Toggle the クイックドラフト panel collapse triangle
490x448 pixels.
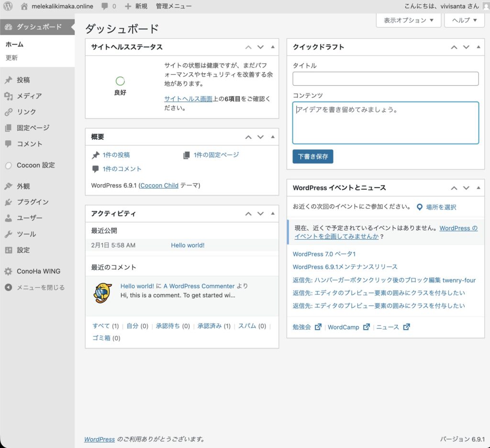479,47
